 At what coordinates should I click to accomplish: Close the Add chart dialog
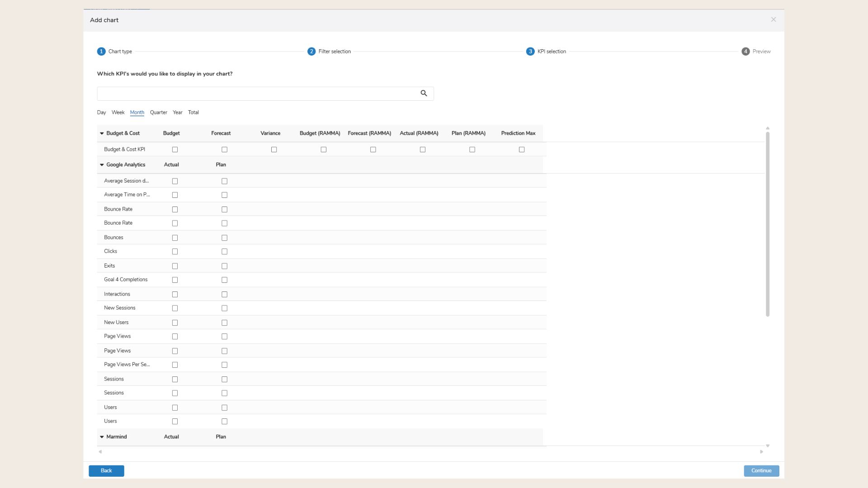[x=773, y=19]
